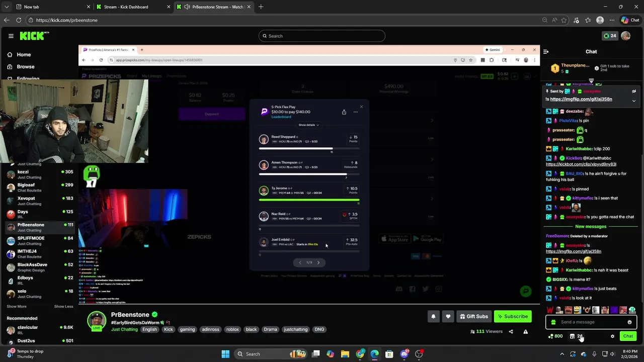644x362 pixels.
Task: Jump to New messages in chat
Action: point(591,227)
